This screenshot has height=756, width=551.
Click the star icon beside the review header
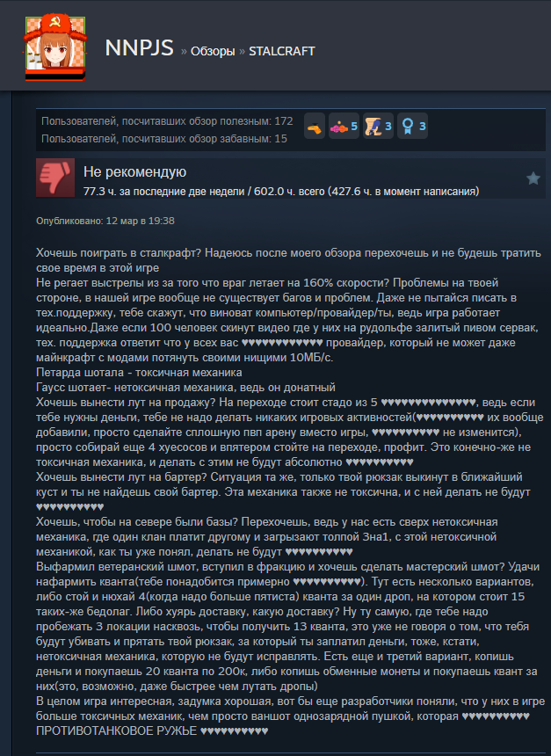tap(533, 178)
